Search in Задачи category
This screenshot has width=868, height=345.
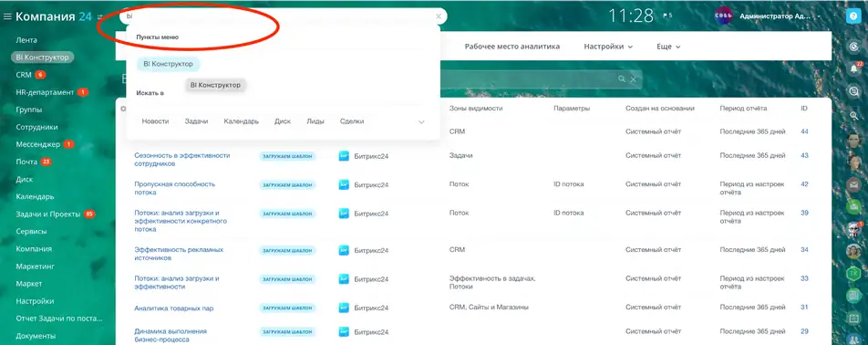tap(197, 121)
